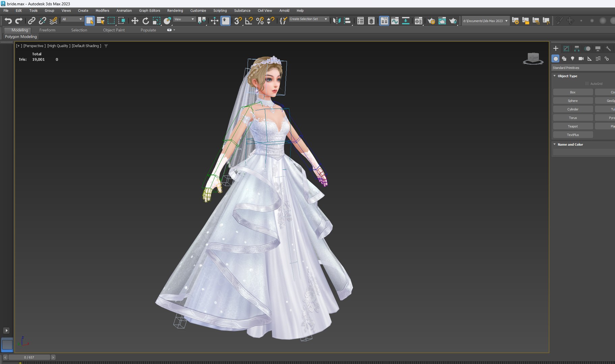Screen dimensions: 615x364
Task: Open the Modifiers menu
Action: coord(102,10)
